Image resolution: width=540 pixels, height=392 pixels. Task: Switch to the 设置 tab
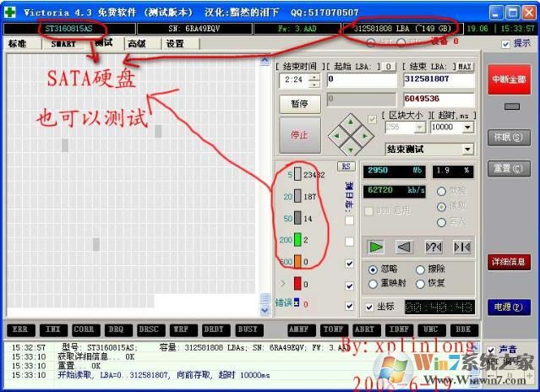tap(175, 44)
